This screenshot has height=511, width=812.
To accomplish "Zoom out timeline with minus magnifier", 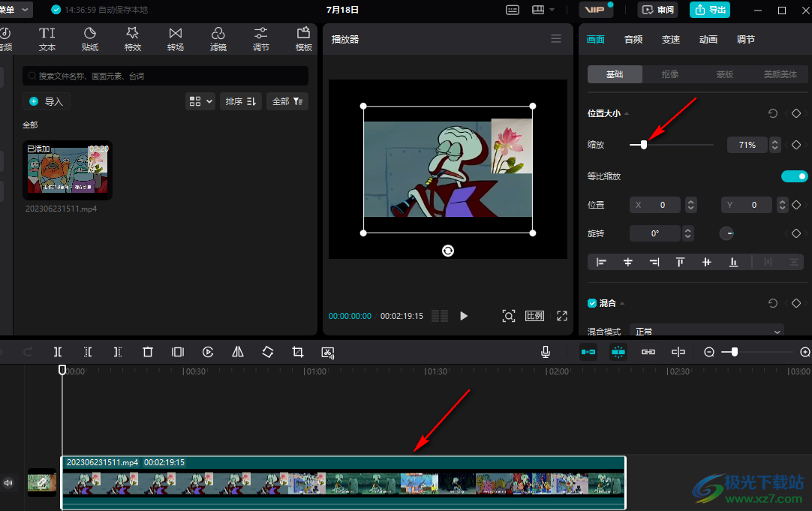I will 709,352.
